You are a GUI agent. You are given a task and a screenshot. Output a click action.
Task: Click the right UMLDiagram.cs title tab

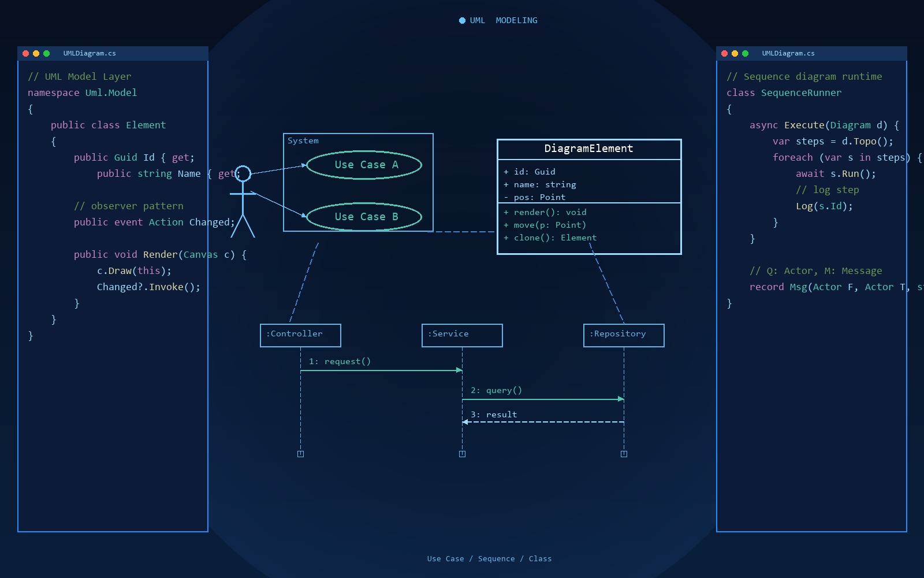pos(788,53)
